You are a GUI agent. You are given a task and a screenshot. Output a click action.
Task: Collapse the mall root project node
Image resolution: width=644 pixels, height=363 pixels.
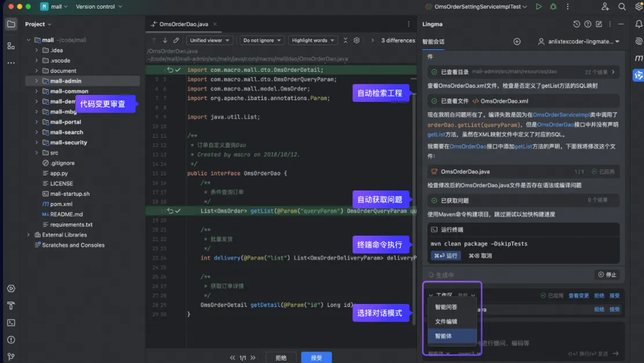(x=28, y=40)
